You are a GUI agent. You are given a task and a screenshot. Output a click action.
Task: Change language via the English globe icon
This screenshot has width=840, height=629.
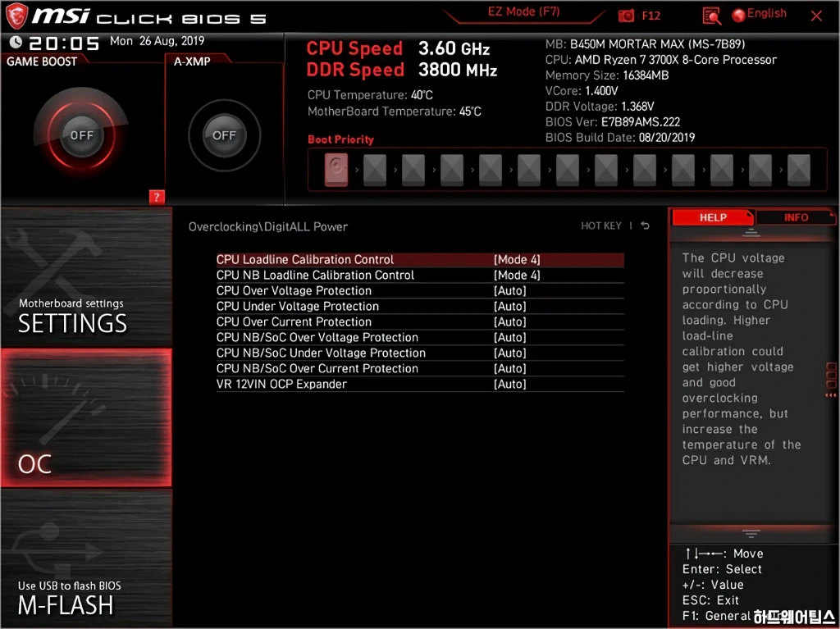click(x=738, y=15)
